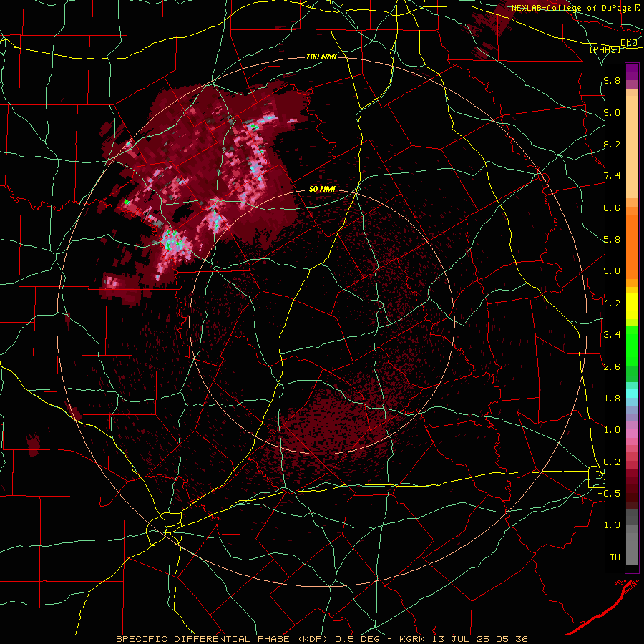Viewport: 644px width, 644px height.
Task: Click the 100 NMI range ring label
Action: 321,57
